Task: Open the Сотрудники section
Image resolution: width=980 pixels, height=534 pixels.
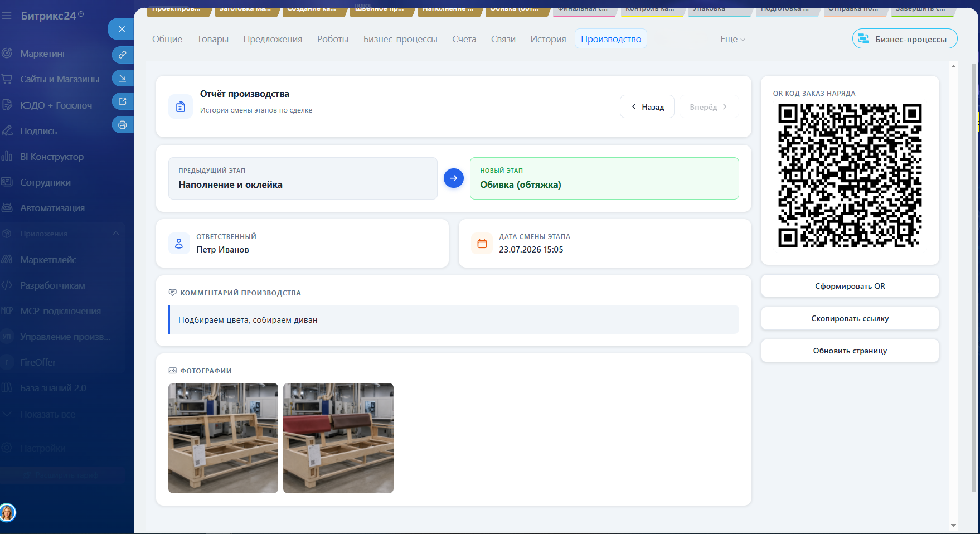Action: coord(45,182)
